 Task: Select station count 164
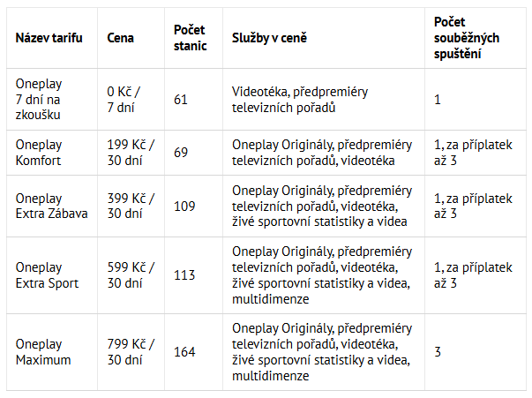[184, 352]
